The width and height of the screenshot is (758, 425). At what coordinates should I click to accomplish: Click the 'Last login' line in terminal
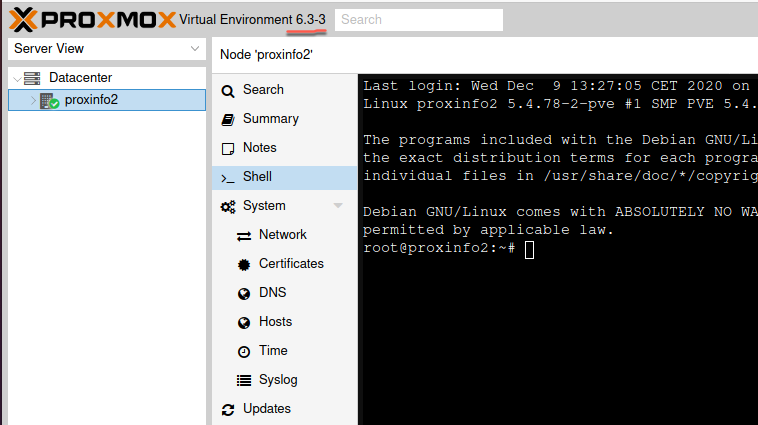(556, 86)
